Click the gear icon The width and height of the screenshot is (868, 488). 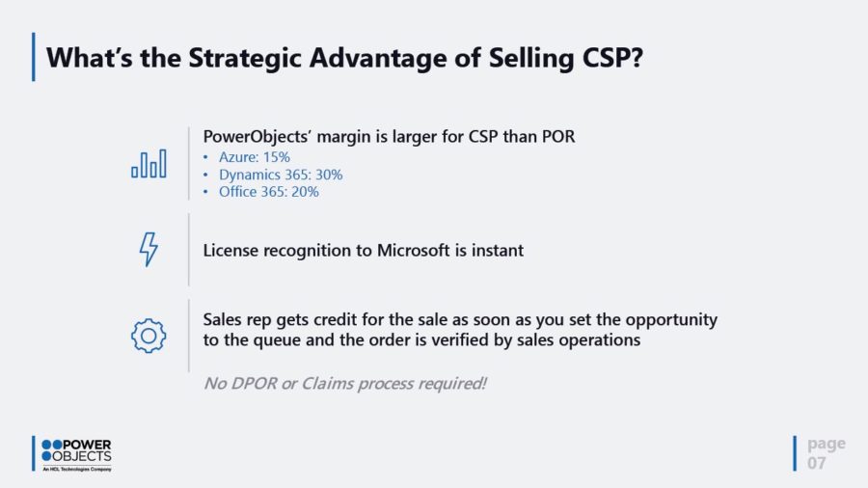(x=149, y=335)
